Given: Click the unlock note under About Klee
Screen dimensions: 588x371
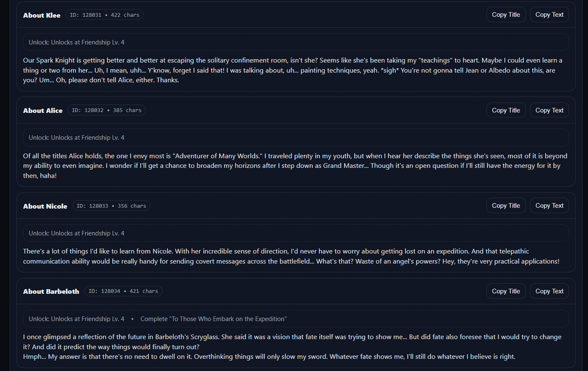Looking at the screenshot, I should click(x=77, y=42).
